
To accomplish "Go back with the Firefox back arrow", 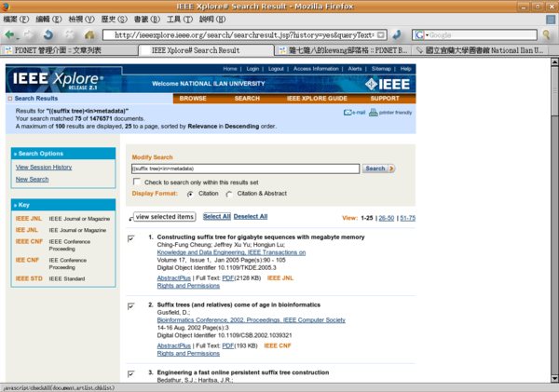I will [x=9, y=34].
